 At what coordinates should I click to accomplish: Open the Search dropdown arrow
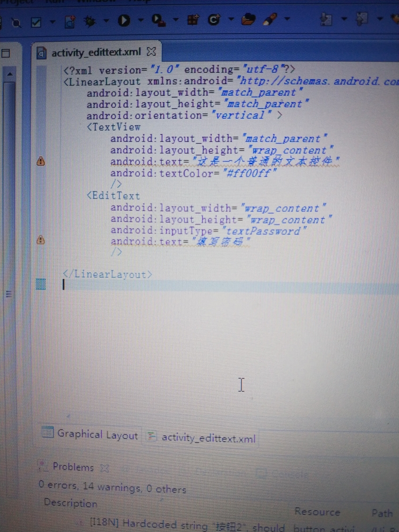tap(287, 18)
